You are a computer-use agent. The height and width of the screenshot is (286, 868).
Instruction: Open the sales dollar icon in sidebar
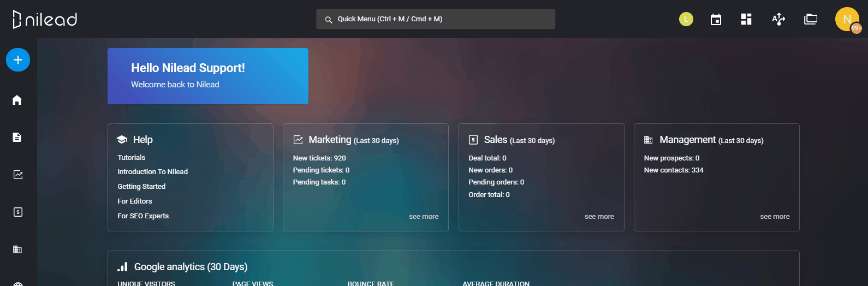(x=17, y=212)
